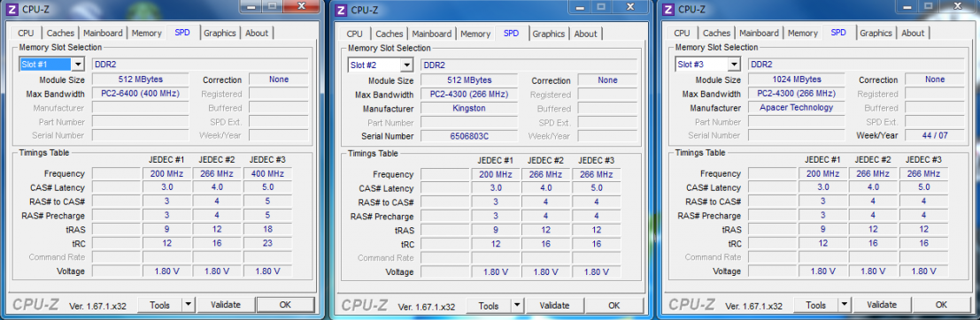
Task: Click Validate button in second window
Action: (554, 306)
